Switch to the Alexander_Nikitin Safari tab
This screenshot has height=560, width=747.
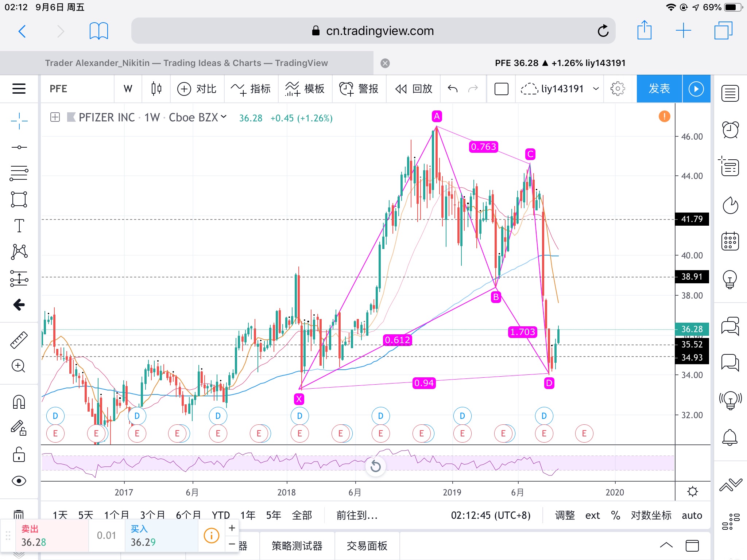[x=186, y=63]
